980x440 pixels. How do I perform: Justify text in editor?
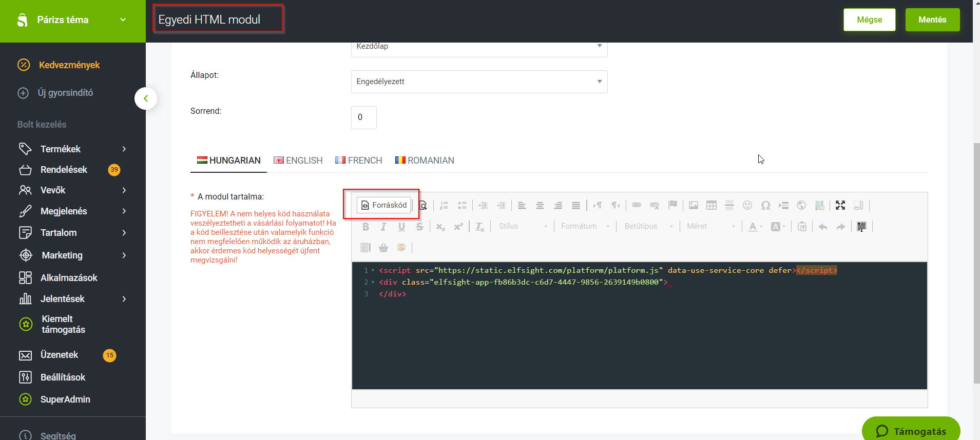tap(576, 206)
